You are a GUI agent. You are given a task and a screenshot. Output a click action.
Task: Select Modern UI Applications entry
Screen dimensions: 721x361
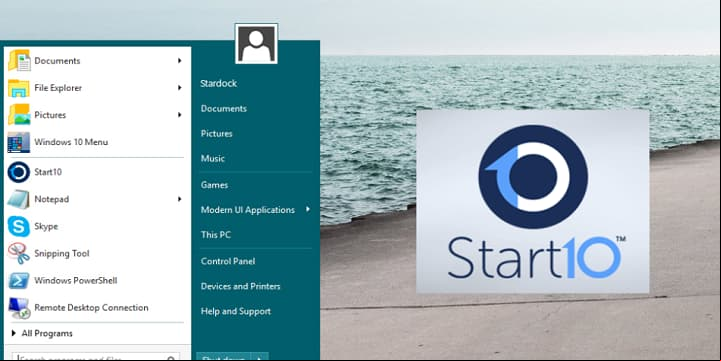point(247,210)
